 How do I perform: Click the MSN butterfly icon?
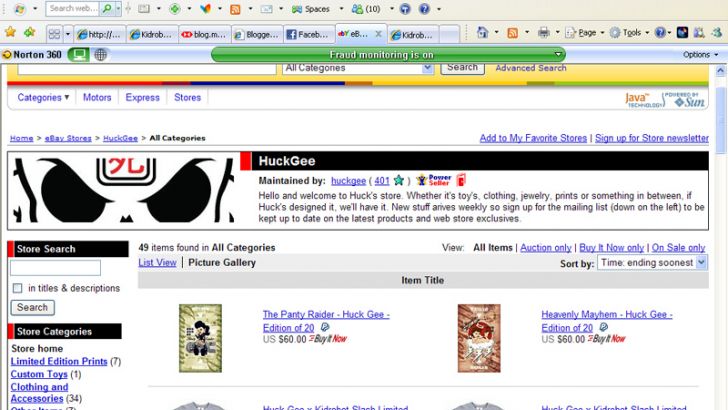point(205,9)
